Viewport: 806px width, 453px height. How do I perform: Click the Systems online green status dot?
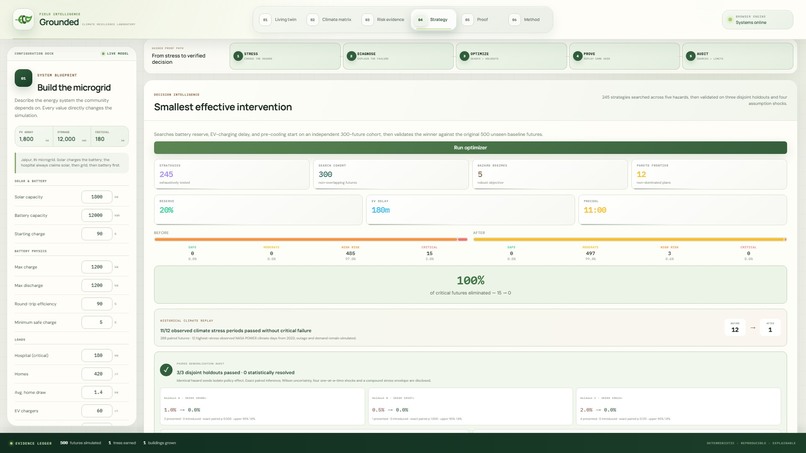pos(730,20)
